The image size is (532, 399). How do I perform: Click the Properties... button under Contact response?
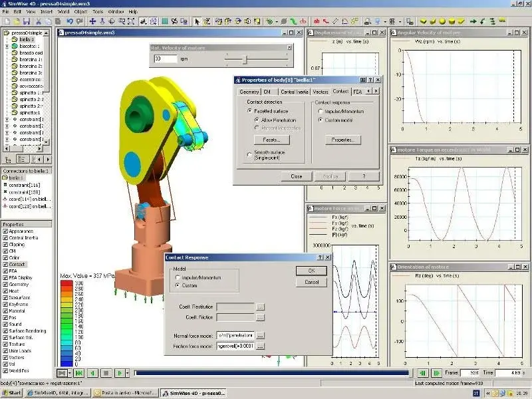tap(343, 140)
